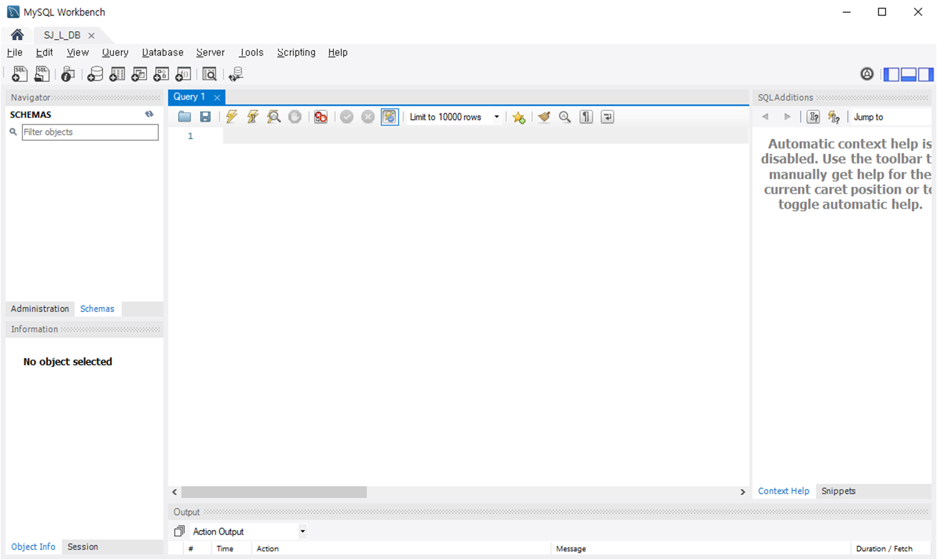Switch to the Administration tab

point(40,308)
